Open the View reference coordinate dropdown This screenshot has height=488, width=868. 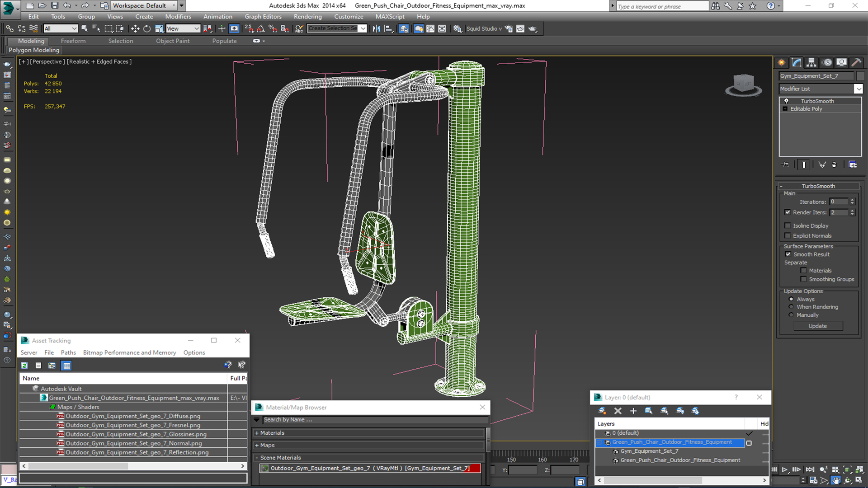pyautogui.click(x=183, y=28)
